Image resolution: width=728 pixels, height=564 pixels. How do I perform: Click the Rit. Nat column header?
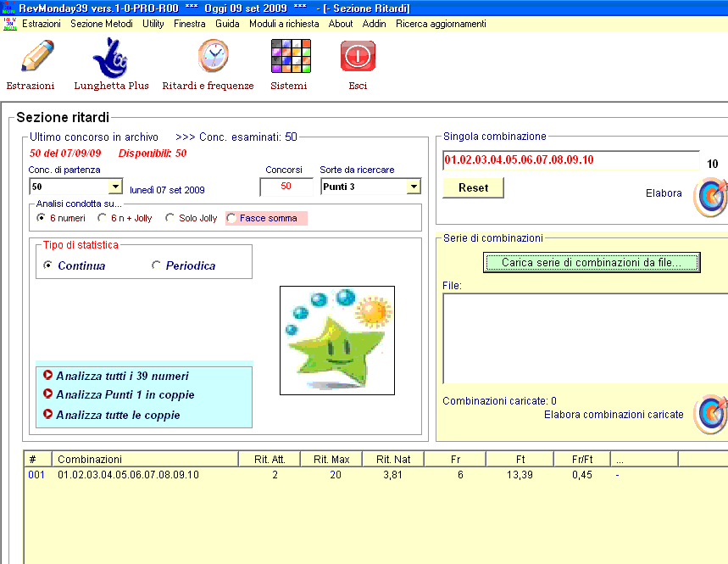[393, 460]
